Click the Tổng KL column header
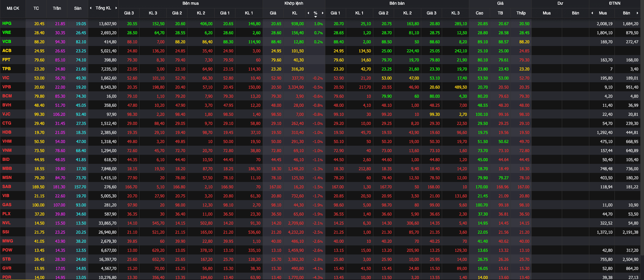Viewport: 644px width, 280px height. (103, 8)
